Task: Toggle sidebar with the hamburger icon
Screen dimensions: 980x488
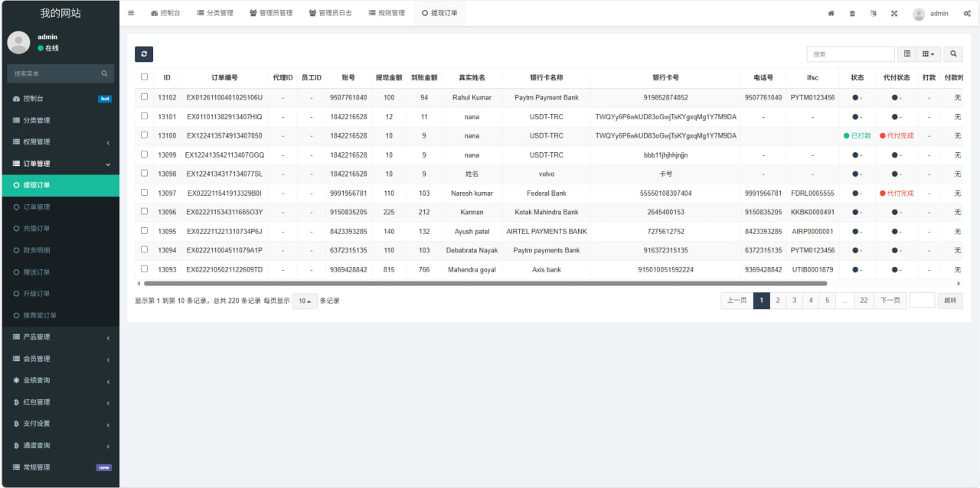Action: 131,13
